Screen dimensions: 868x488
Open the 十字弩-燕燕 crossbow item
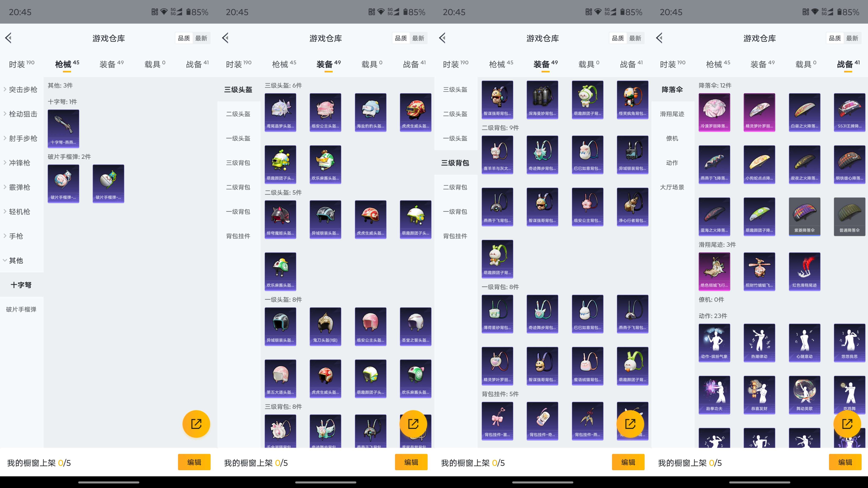pos(63,129)
